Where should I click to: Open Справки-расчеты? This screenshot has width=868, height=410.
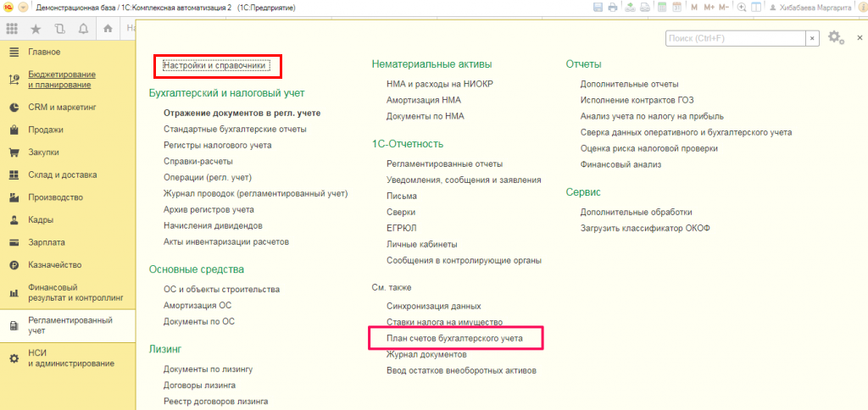[x=198, y=161]
